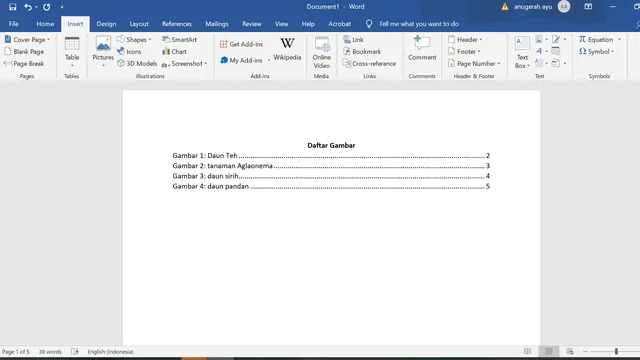Screen dimensions: 640x360
Task: Add a new Comment
Action: 422,49
